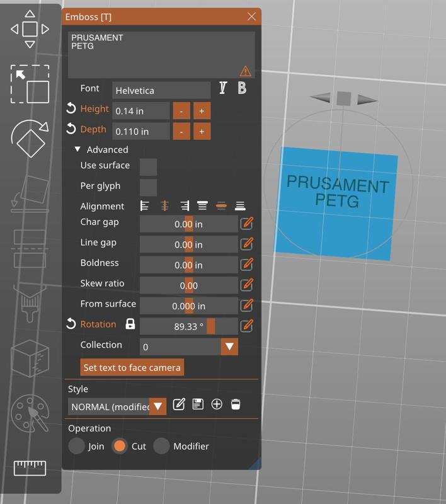Align text left
This screenshot has height=504, width=446.
tap(145, 206)
